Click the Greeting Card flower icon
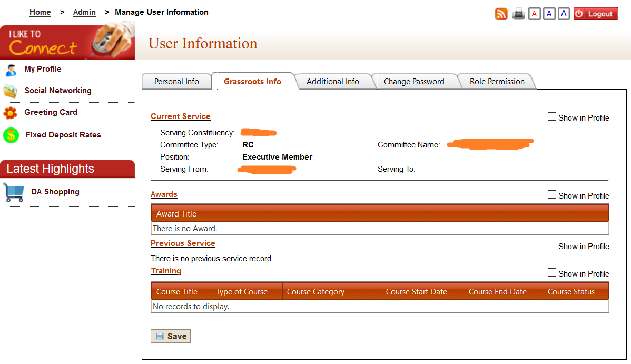Viewport: 631px width, 364px height. coord(10,113)
